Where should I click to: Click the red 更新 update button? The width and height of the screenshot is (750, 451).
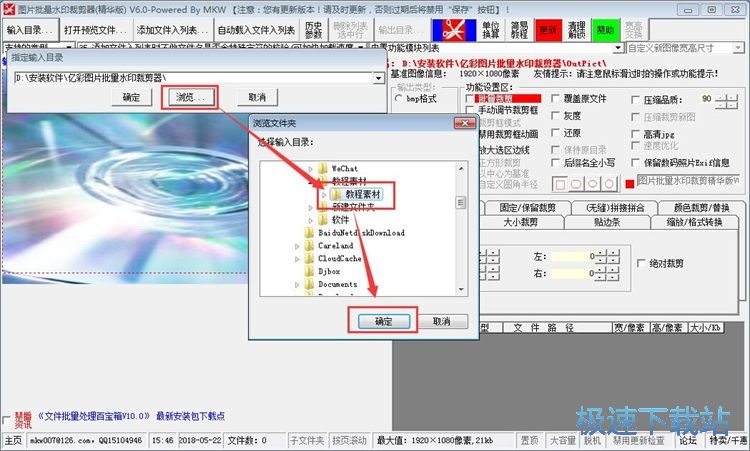548,30
